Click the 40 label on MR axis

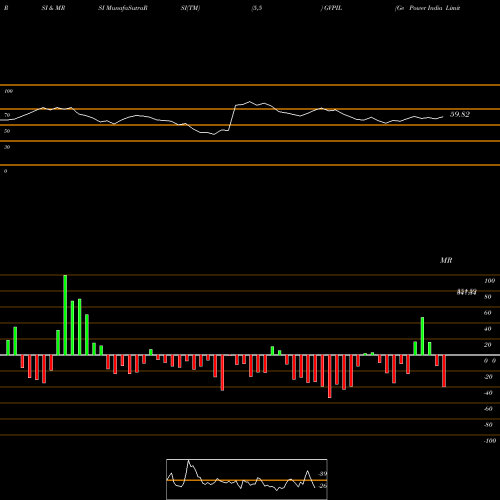tap(488, 329)
